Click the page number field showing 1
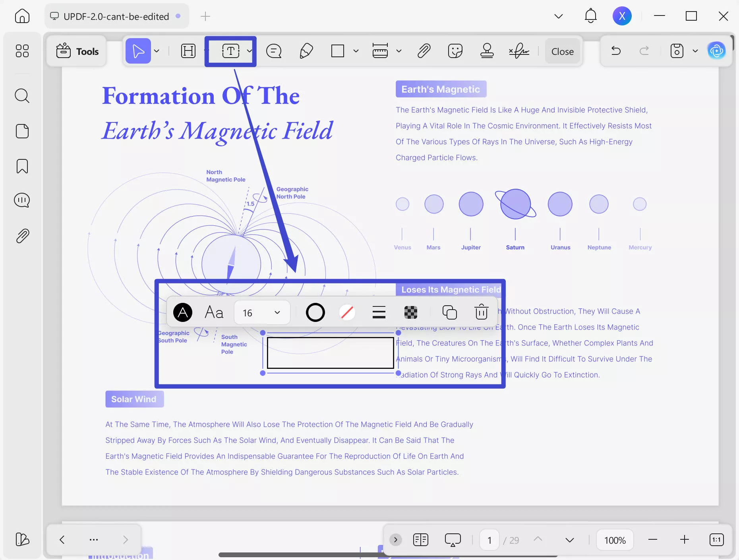The width and height of the screenshot is (739, 560). pos(489,540)
